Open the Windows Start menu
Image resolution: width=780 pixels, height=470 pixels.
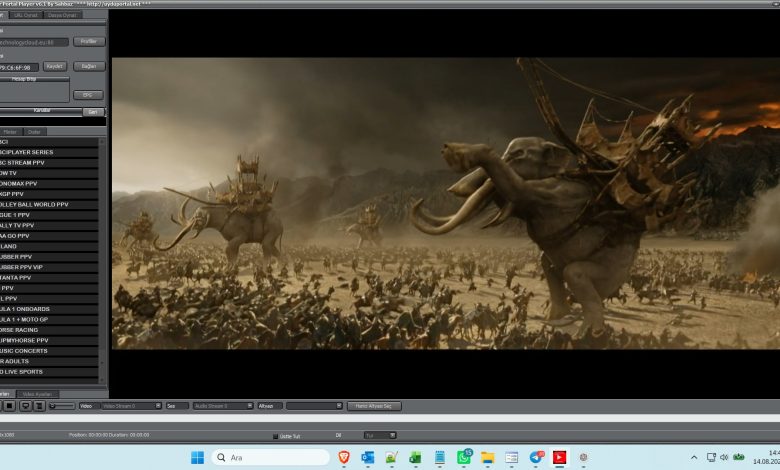[x=197, y=457]
